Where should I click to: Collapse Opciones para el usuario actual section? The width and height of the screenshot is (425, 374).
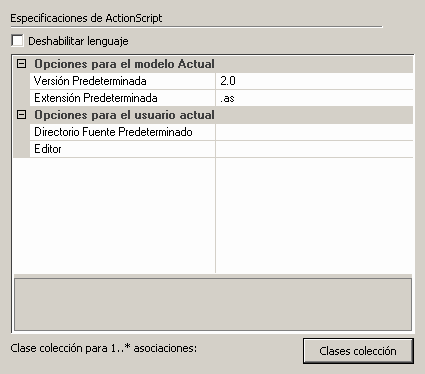21,115
